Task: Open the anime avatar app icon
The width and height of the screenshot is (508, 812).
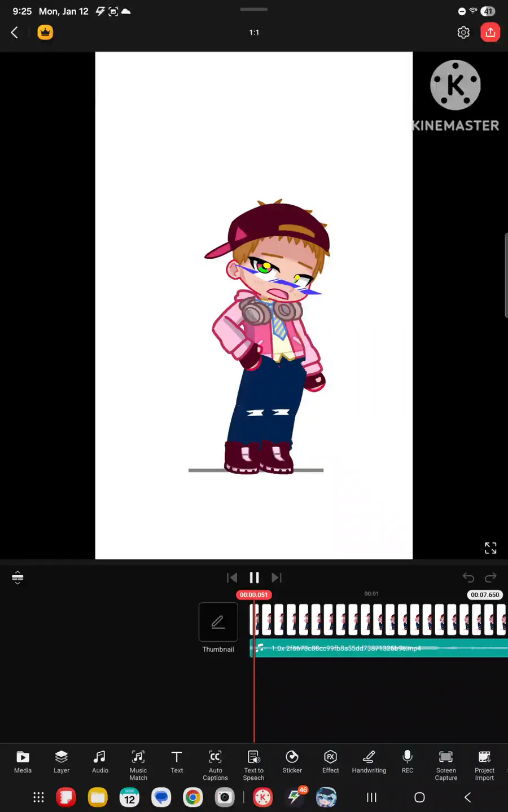Action: click(x=326, y=797)
